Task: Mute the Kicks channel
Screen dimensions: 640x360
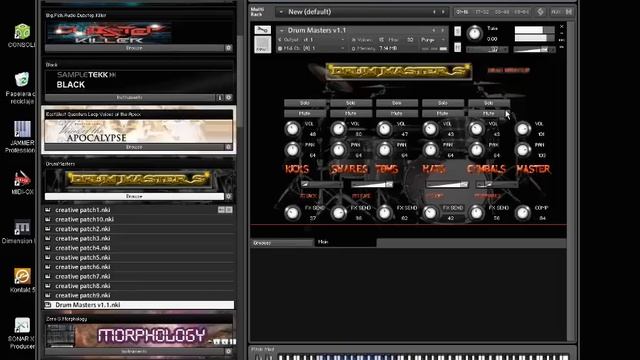Action: (304, 113)
